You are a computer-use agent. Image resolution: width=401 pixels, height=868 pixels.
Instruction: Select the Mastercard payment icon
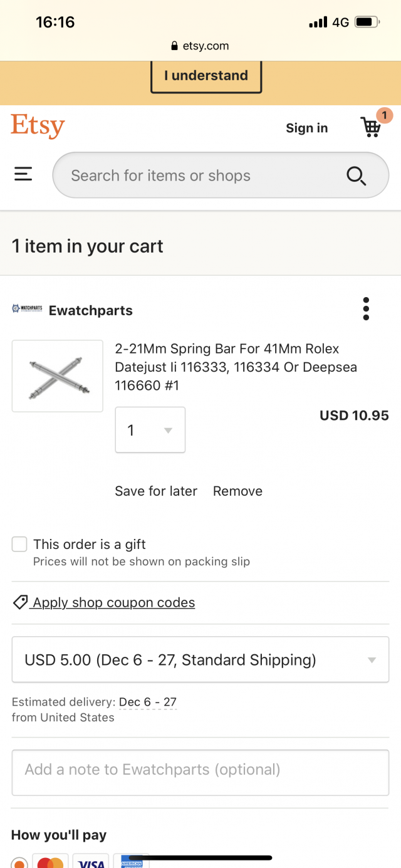pos(50,861)
